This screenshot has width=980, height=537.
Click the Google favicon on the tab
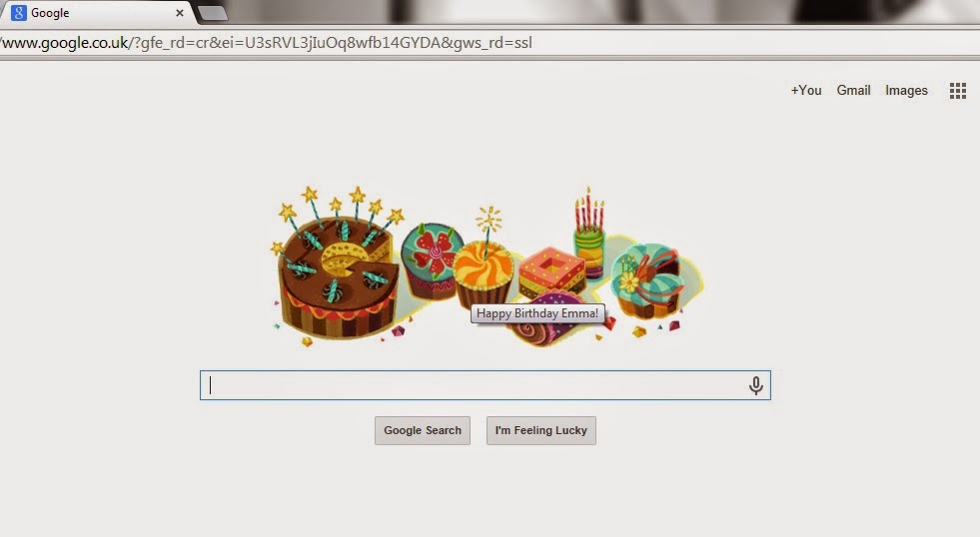point(19,13)
